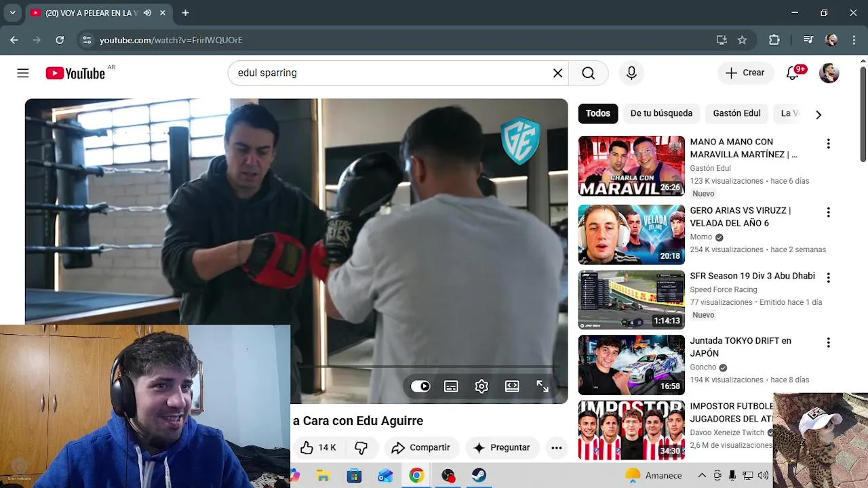The width and height of the screenshot is (868, 488).
Task: Open the Chrome profile avatar
Action: click(x=831, y=40)
